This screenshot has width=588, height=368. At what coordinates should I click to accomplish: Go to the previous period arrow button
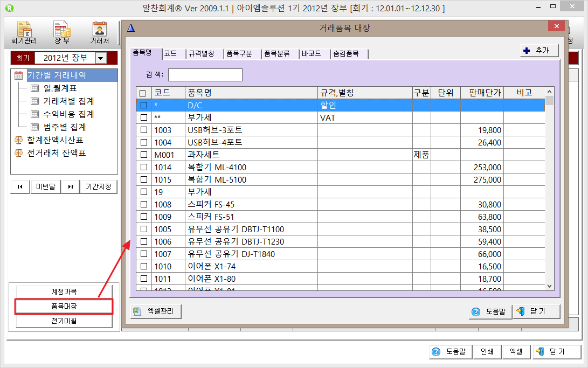coord(20,186)
